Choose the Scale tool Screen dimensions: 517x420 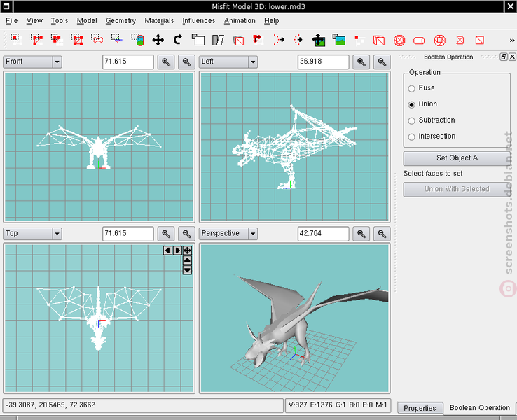click(198, 40)
